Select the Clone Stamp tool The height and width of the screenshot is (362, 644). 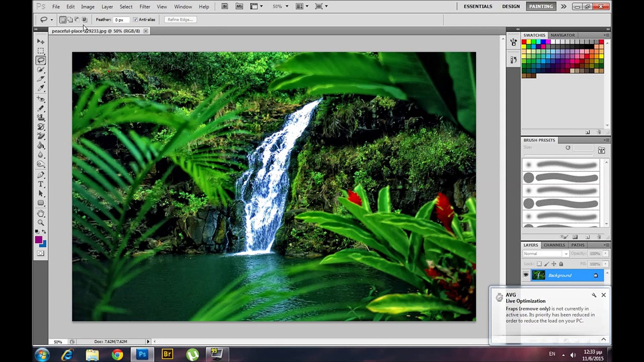[x=41, y=118]
